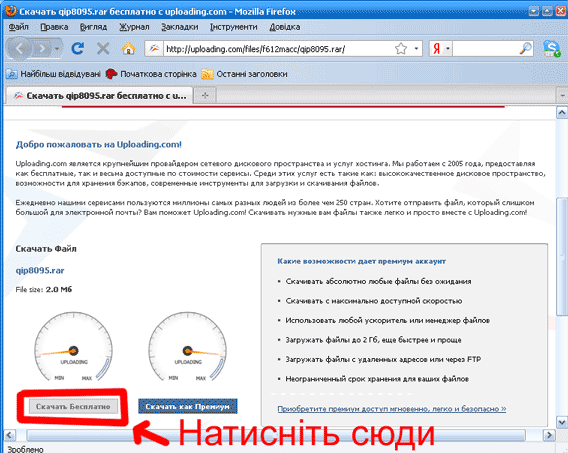Click the Скачать Файл heading
This screenshot has height=453, width=568.
click(46, 249)
